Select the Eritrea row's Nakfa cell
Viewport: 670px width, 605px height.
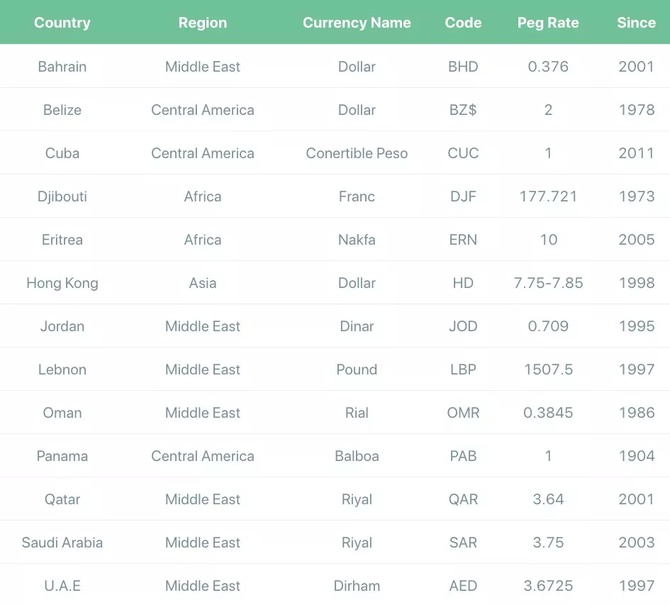click(356, 240)
